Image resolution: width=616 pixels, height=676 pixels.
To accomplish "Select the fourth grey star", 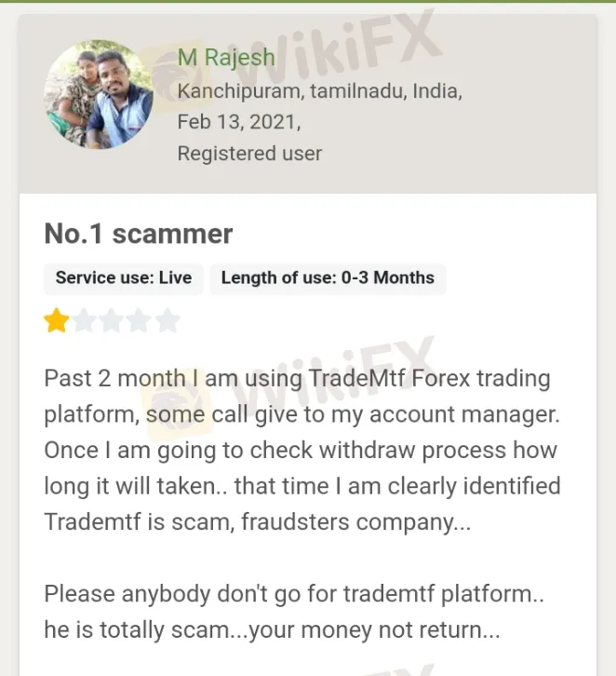I will tap(140, 320).
